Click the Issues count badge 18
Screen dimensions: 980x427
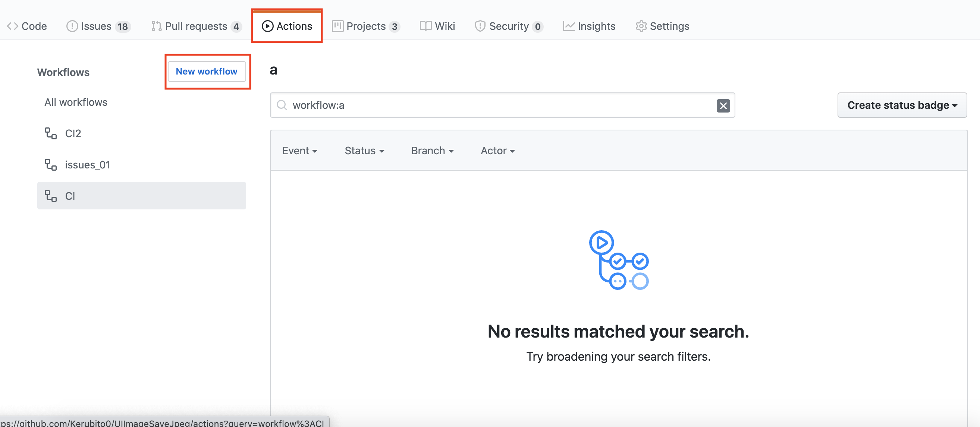pos(122,26)
